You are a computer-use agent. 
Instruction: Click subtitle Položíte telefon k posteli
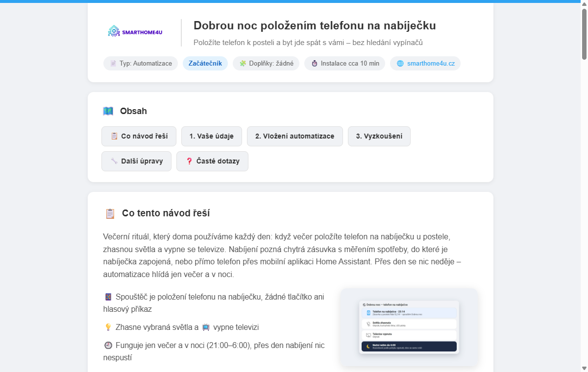coord(308,43)
